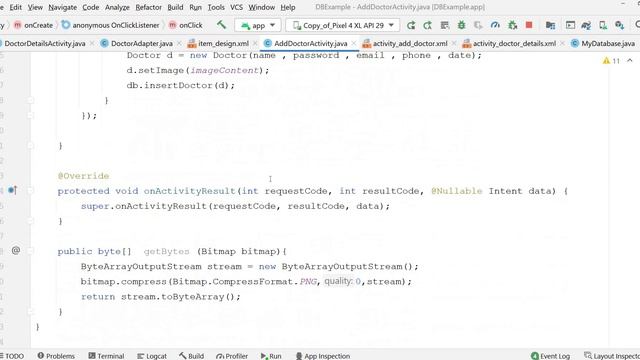
Task: Click the lines icon right of Apply Code Changes
Action: 445,25
